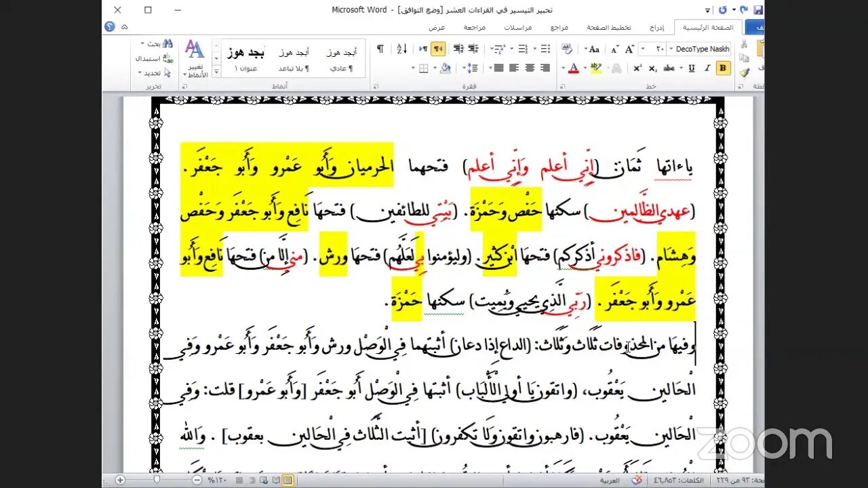The height and width of the screenshot is (488, 868).
Task: Open the Change Case dropdown
Action: pyautogui.click(x=591, y=49)
